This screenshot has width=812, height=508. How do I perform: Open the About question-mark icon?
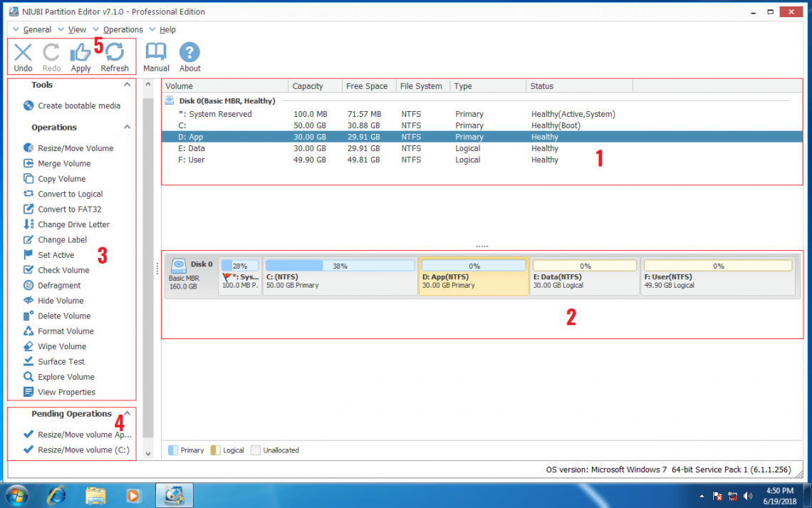[189, 57]
